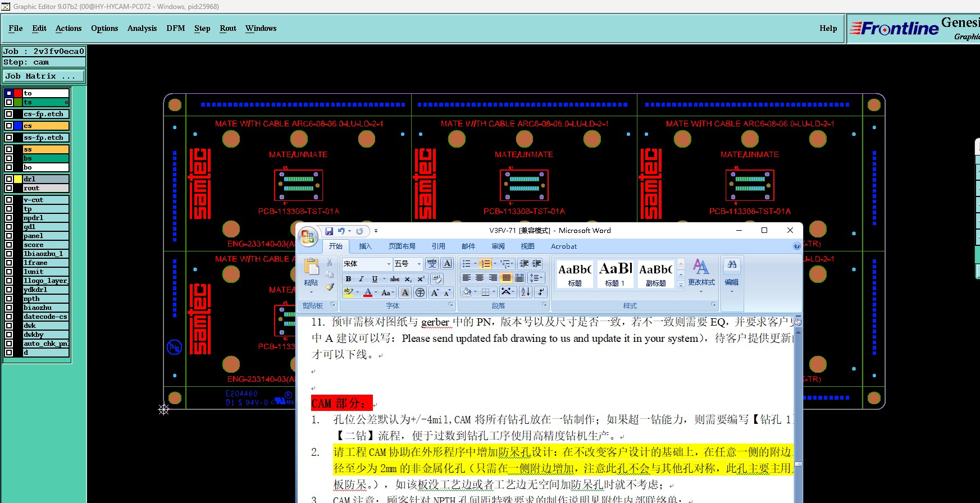Toggle the checkbox for layer 'to'

pos(9,93)
